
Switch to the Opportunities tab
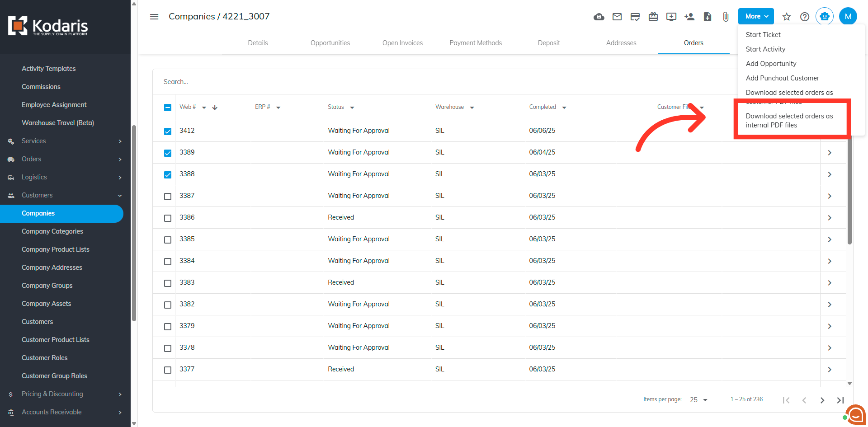[x=330, y=43]
